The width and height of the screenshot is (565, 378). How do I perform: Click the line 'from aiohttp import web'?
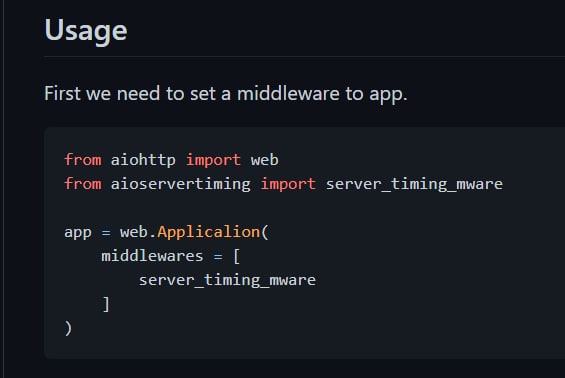[171, 160]
